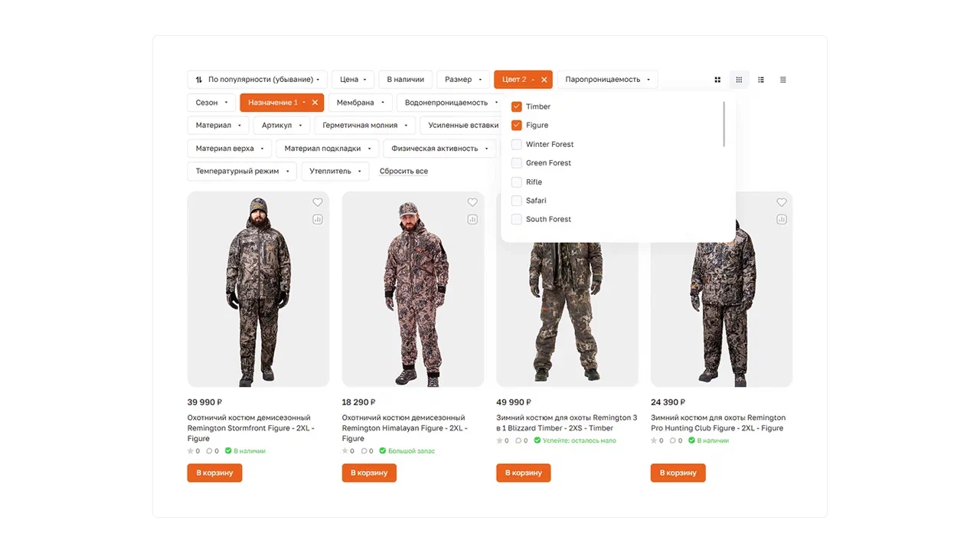
Task: Add Himalayan Figure suit to cart
Action: [x=369, y=473]
